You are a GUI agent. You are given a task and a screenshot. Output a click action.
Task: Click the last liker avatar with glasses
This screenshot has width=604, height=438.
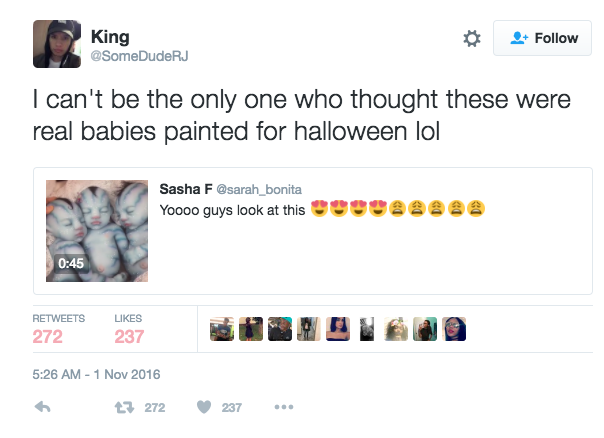(x=454, y=329)
